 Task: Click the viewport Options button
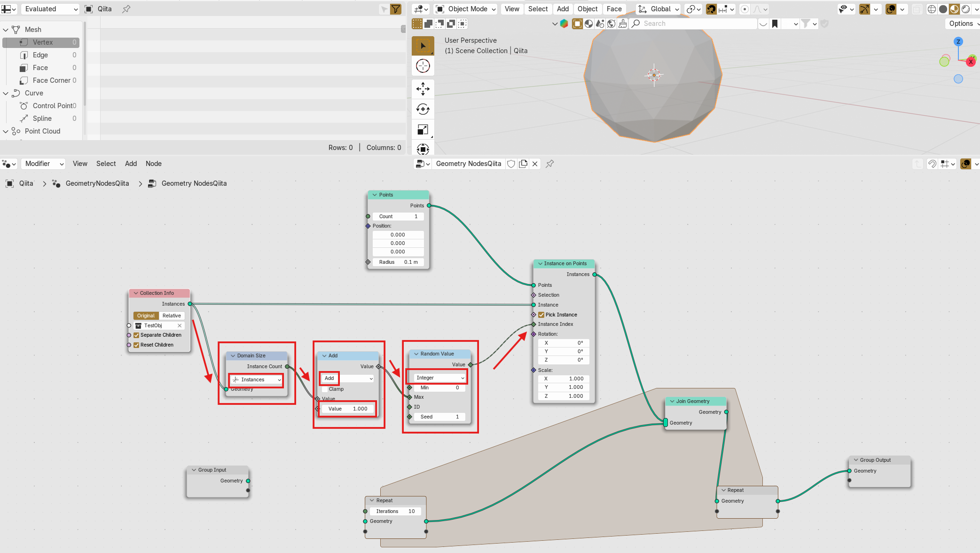(961, 24)
